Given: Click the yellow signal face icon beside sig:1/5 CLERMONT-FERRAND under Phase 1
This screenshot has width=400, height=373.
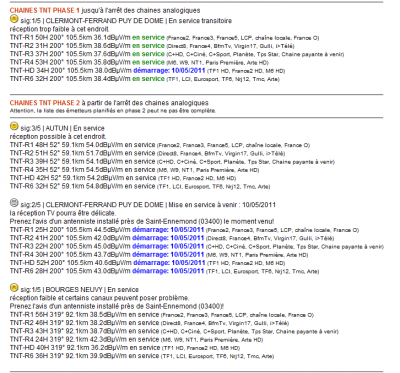Looking at the screenshot, I should [x=14, y=19].
